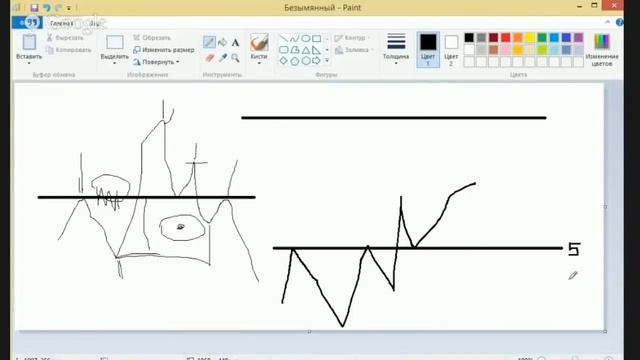640x360 pixels.
Task: Choose the Hexagon shape
Action: point(306,61)
